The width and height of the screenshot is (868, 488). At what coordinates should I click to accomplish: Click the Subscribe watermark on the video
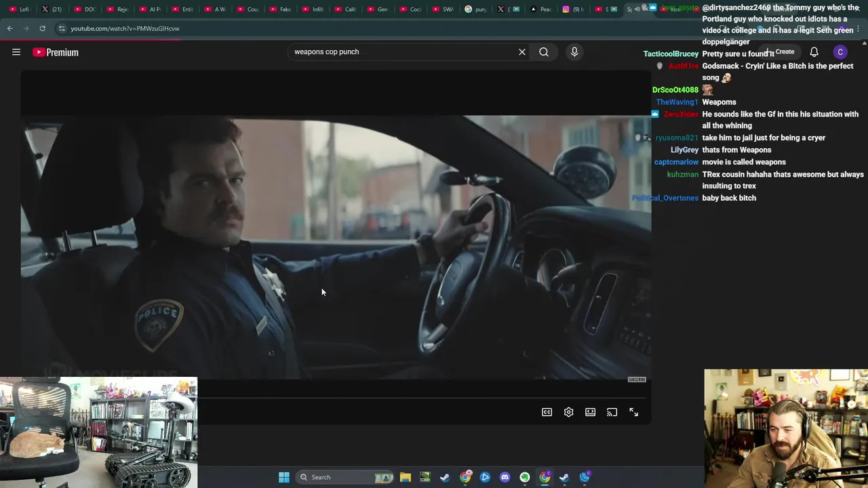pos(637,380)
